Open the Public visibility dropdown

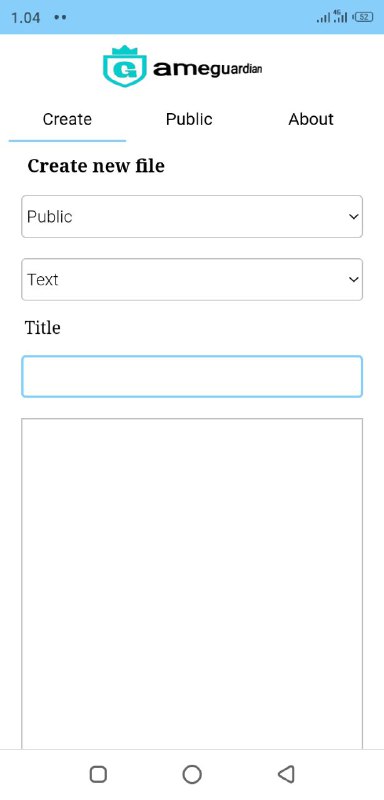point(192,216)
